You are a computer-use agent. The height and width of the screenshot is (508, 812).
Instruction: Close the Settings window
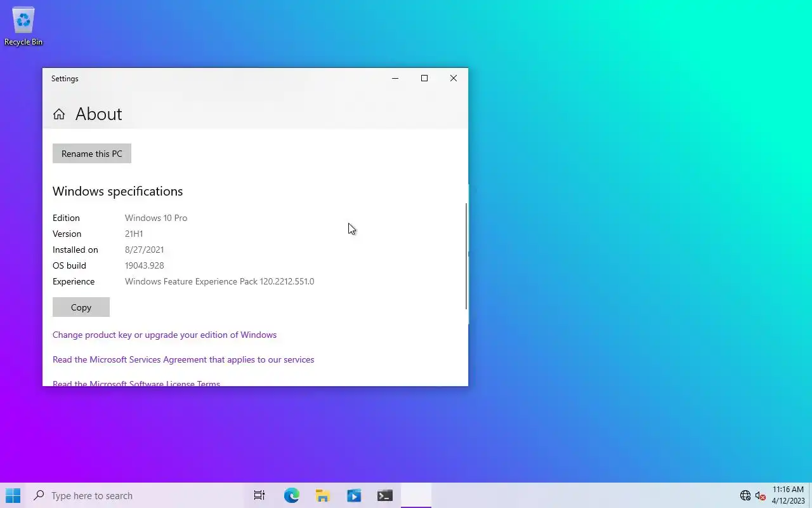click(x=454, y=78)
